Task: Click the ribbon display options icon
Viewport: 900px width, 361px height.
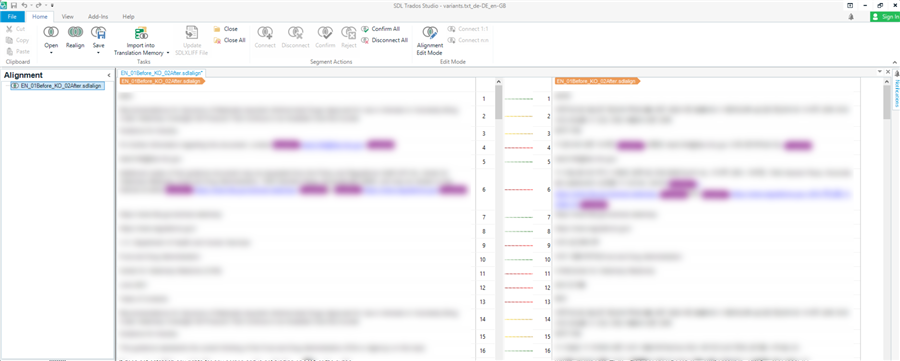Action: (850, 5)
